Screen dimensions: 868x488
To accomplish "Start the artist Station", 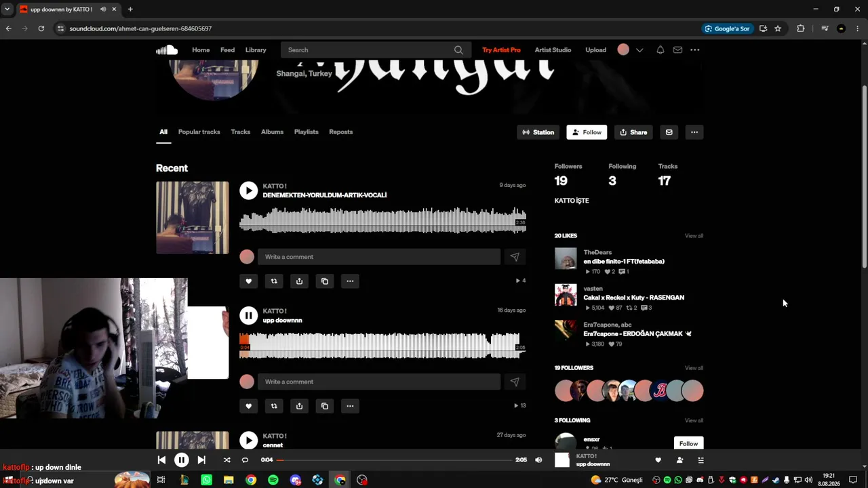I will 538,132.
